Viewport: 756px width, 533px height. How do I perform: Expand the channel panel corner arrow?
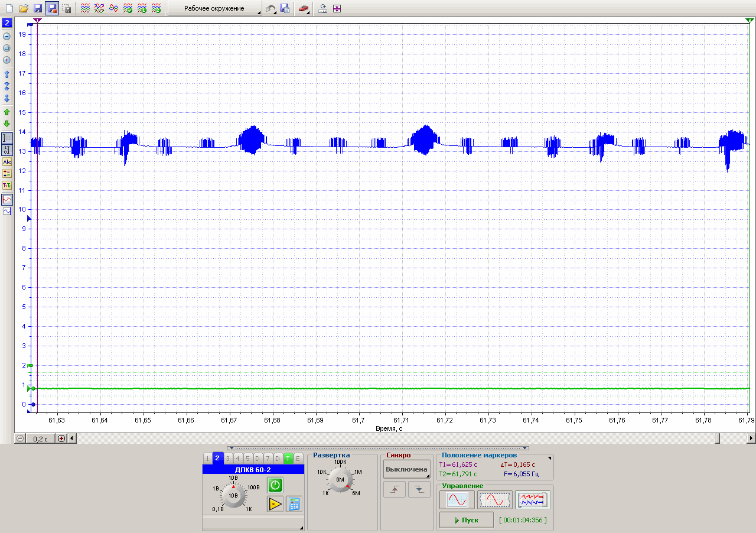point(301,528)
